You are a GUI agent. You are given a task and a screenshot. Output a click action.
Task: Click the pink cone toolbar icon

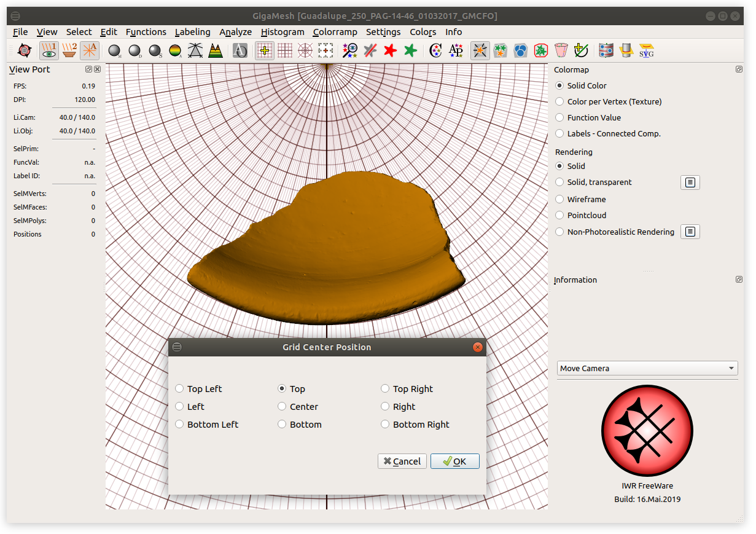click(561, 50)
